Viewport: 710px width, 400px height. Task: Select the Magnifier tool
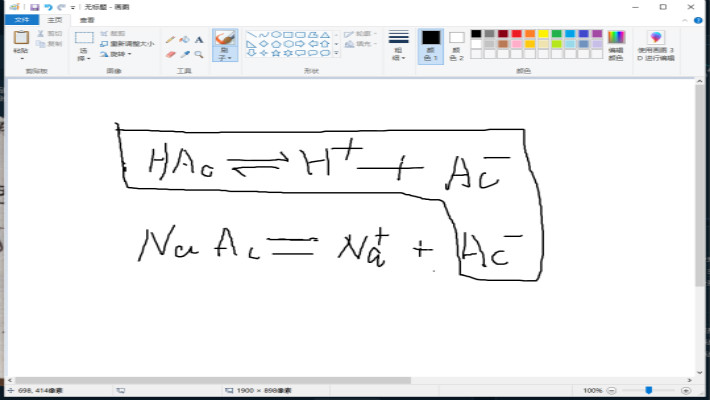(x=198, y=54)
